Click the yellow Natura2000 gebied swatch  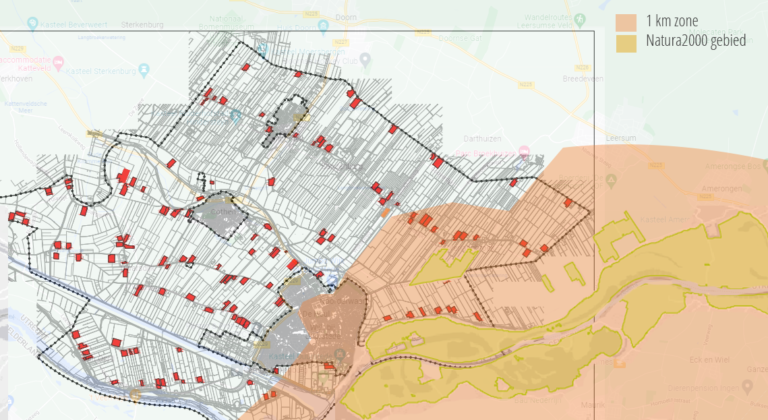(x=627, y=42)
